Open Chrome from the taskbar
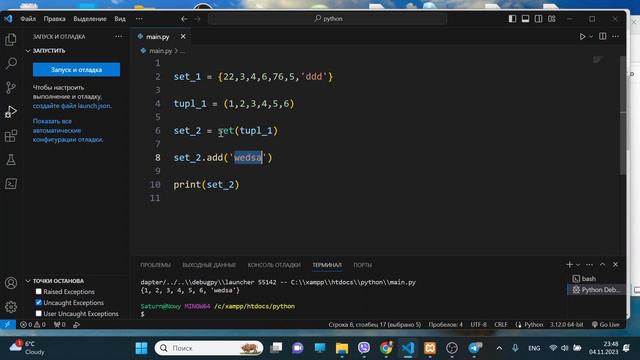The width and height of the screenshot is (640, 360). pos(386,348)
